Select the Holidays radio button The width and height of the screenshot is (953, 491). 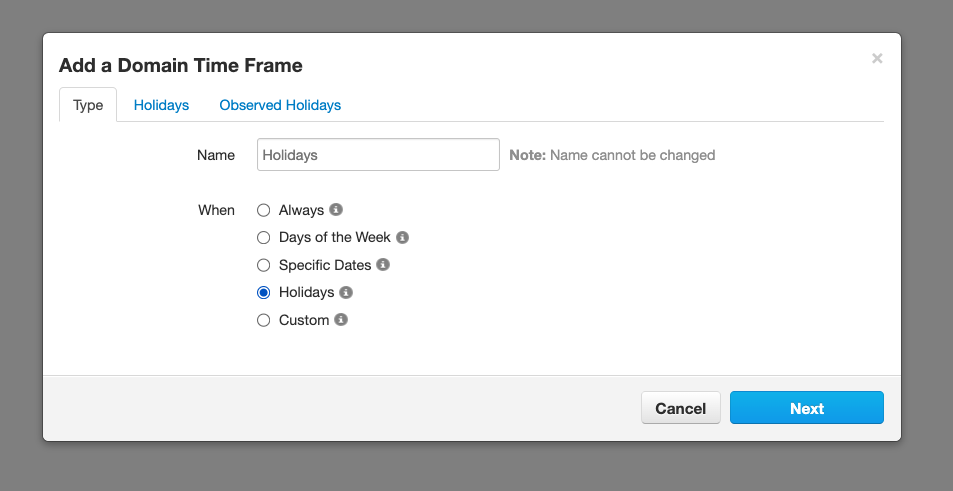[x=263, y=293]
